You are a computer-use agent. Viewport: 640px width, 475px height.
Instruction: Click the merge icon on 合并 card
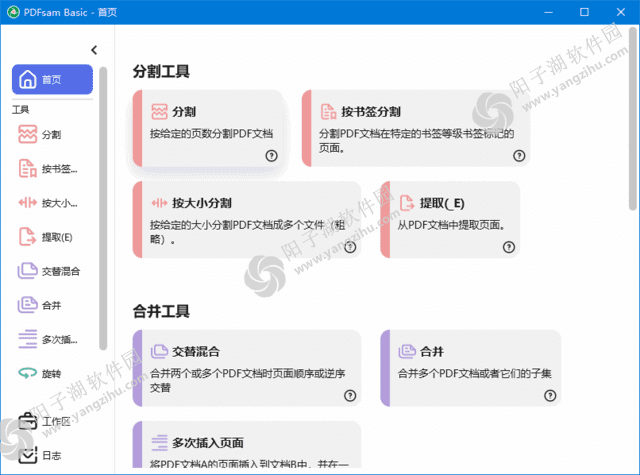[x=407, y=351]
